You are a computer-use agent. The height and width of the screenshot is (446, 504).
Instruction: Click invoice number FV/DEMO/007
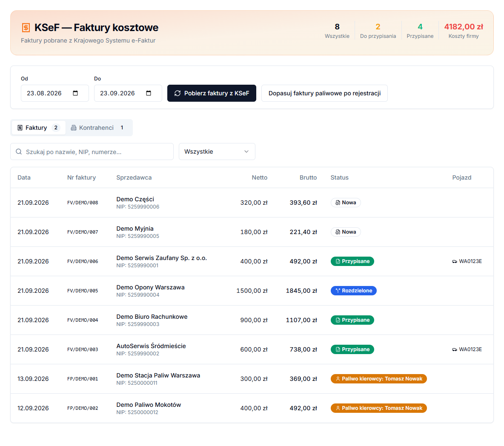pos(83,232)
